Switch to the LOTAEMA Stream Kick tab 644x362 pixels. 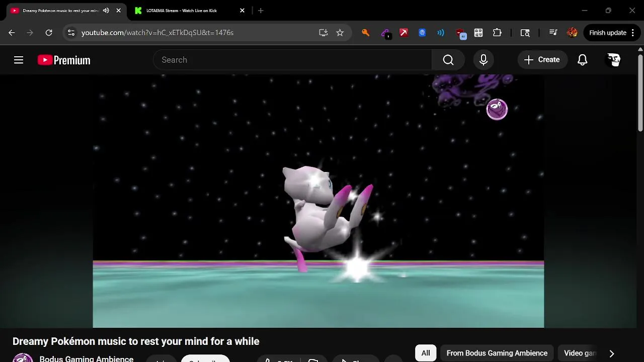pos(181,11)
